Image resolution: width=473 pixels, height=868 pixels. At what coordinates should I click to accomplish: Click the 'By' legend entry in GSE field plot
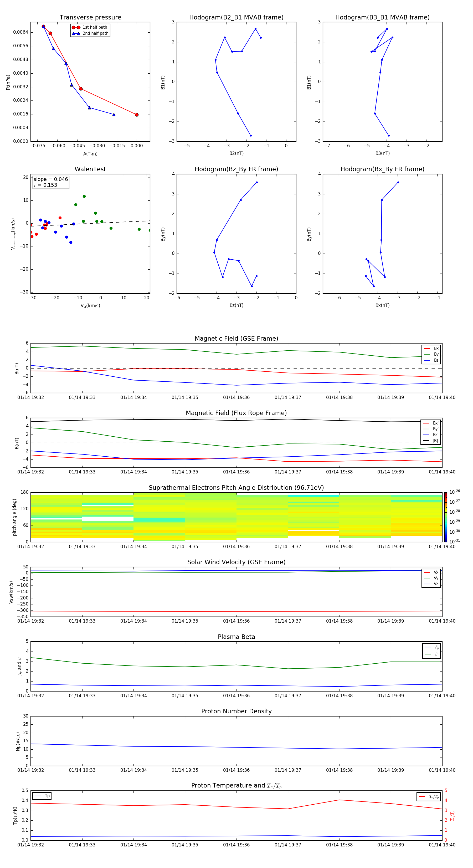[x=431, y=354]
